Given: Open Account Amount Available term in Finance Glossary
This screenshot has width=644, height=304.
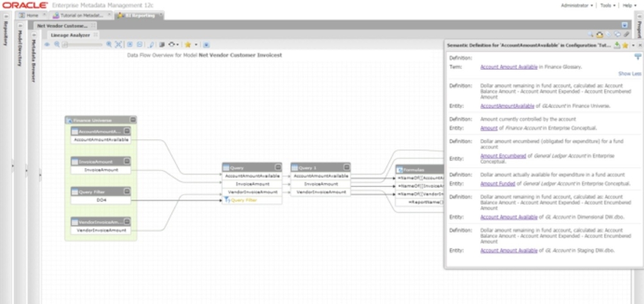Looking at the screenshot, I should (x=508, y=67).
